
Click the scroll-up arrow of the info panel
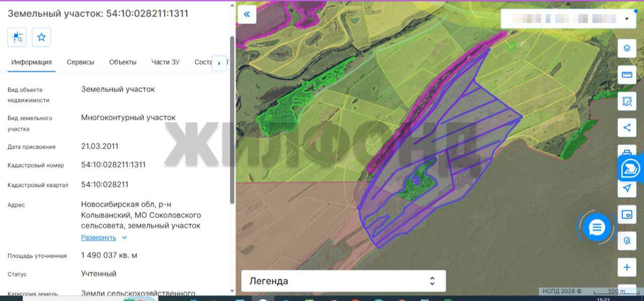tap(232, 5)
